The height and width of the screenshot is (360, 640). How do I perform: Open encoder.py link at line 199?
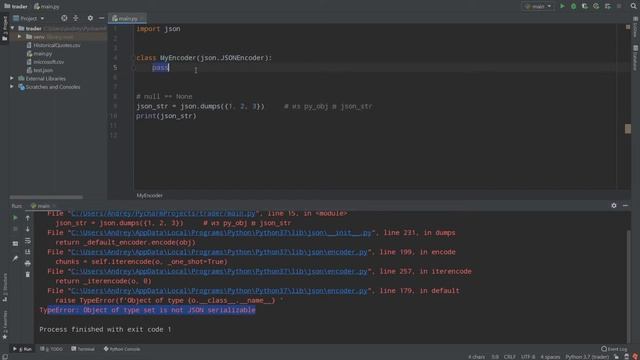point(219,252)
